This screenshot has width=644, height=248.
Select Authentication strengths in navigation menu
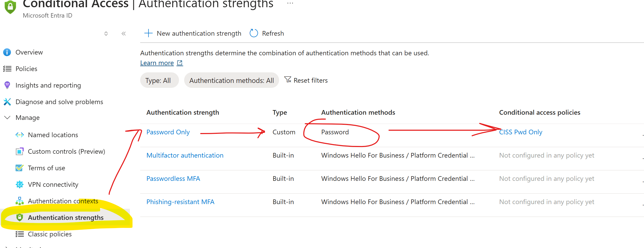65,218
